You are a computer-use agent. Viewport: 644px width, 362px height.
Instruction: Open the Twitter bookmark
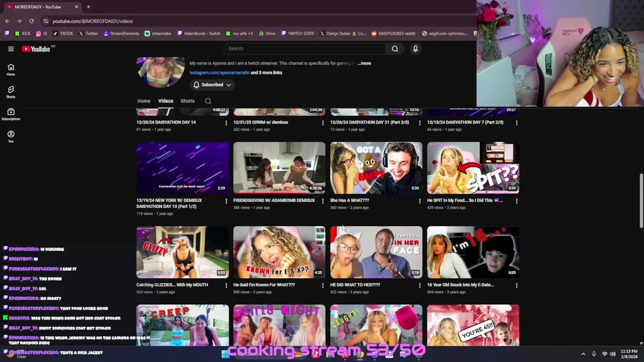click(x=88, y=34)
